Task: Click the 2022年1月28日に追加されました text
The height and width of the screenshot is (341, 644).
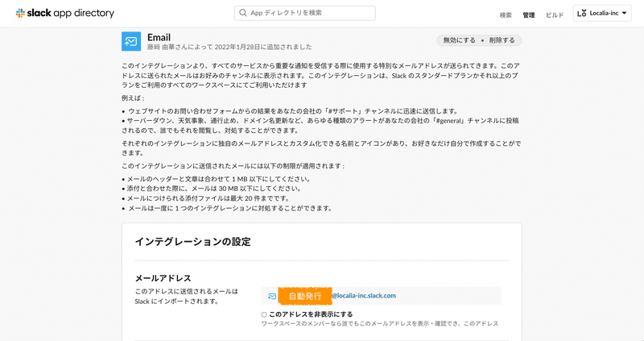Action: pyautogui.click(x=263, y=47)
